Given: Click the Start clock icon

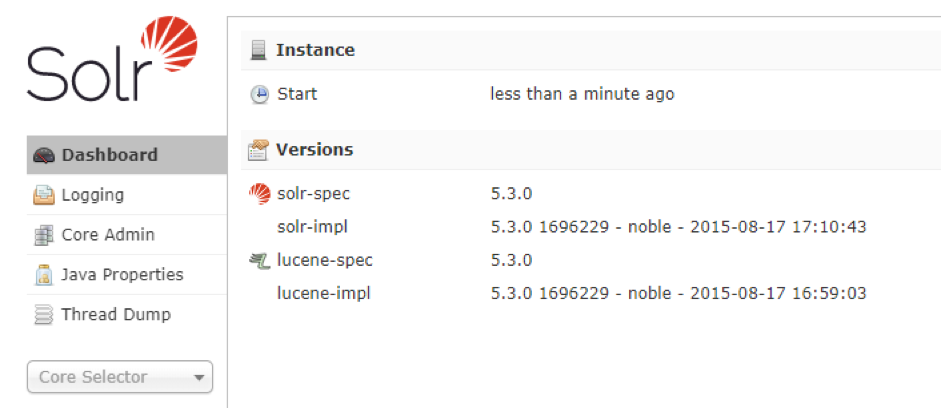Looking at the screenshot, I should point(259,94).
